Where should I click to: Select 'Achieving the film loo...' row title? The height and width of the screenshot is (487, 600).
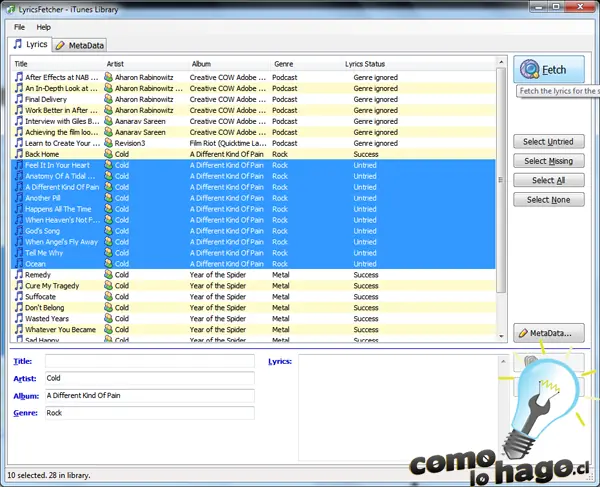click(x=62, y=132)
